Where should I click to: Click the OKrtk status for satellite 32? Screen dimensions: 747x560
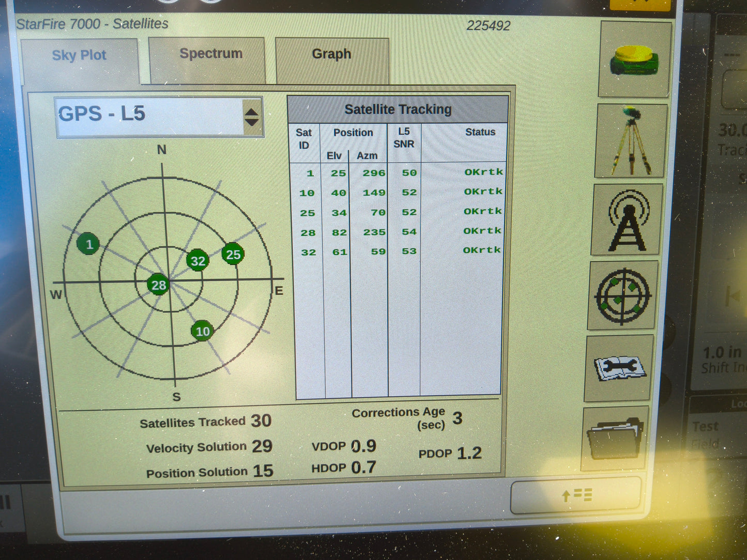click(x=482, y=250)
